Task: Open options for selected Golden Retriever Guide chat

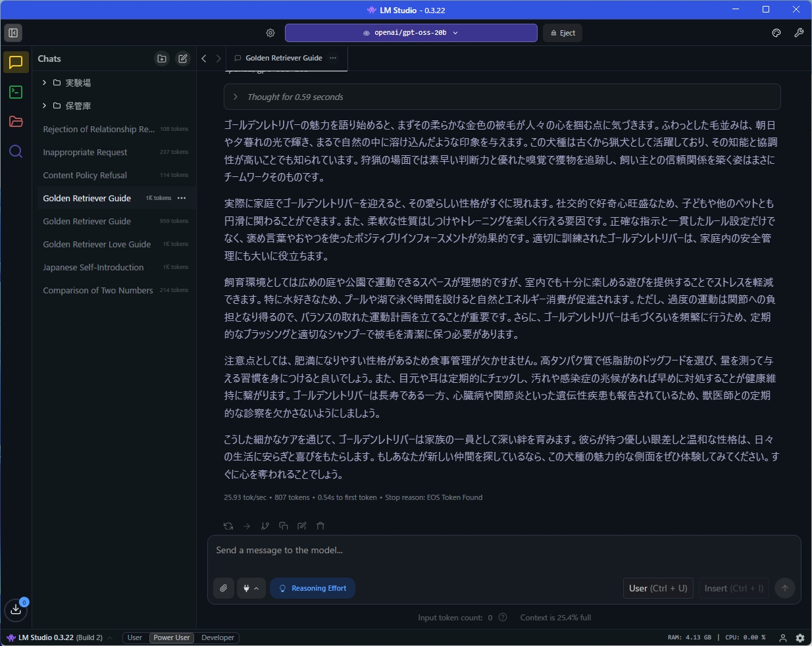Action: tap(182, 198)
